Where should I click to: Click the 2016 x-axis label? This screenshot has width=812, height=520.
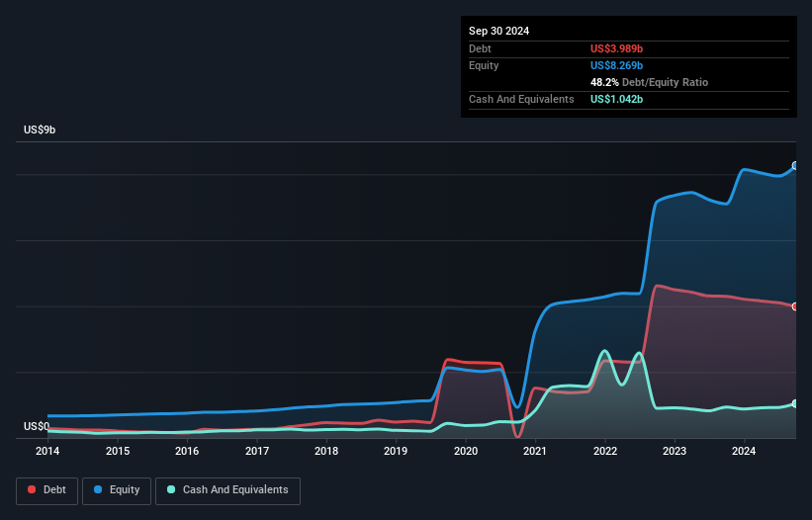(187, 451)
